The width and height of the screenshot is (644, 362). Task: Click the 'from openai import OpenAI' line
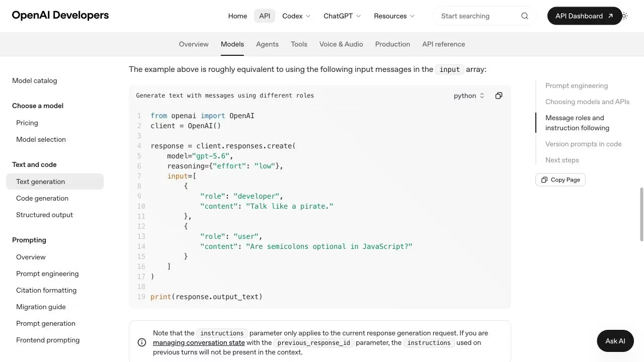[x=202, y=116]
